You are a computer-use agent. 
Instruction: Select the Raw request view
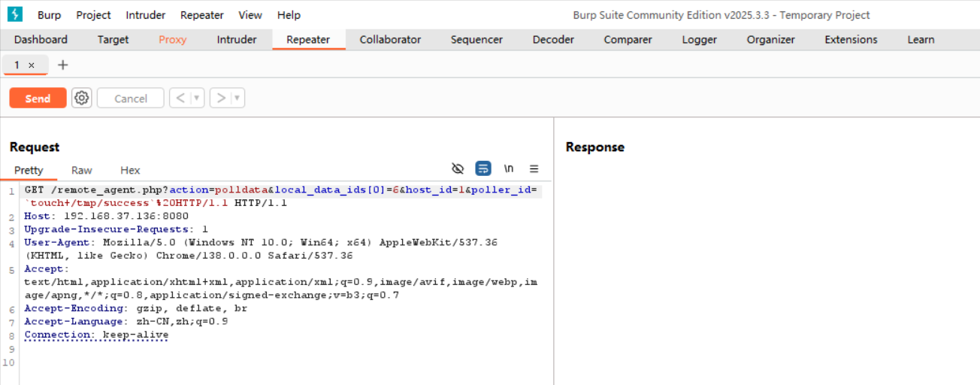tap(82, 171)
